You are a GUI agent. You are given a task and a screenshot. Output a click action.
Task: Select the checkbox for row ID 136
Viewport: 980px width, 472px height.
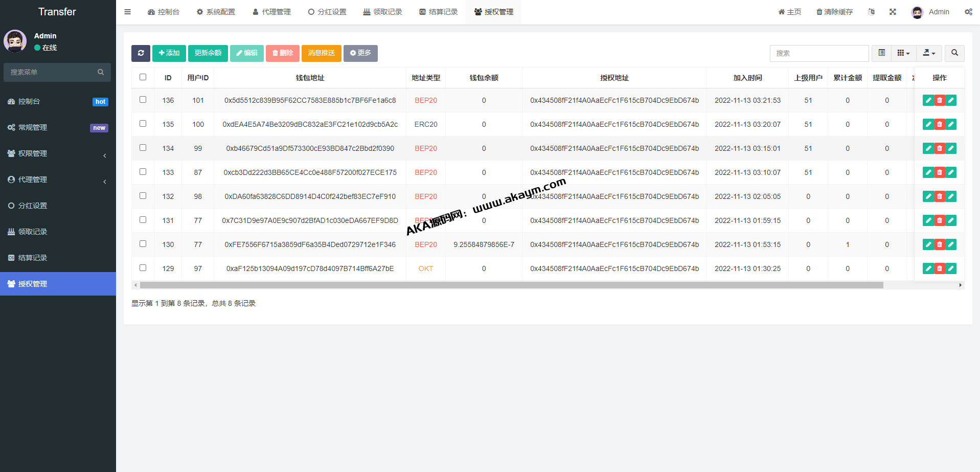point(143,100)
